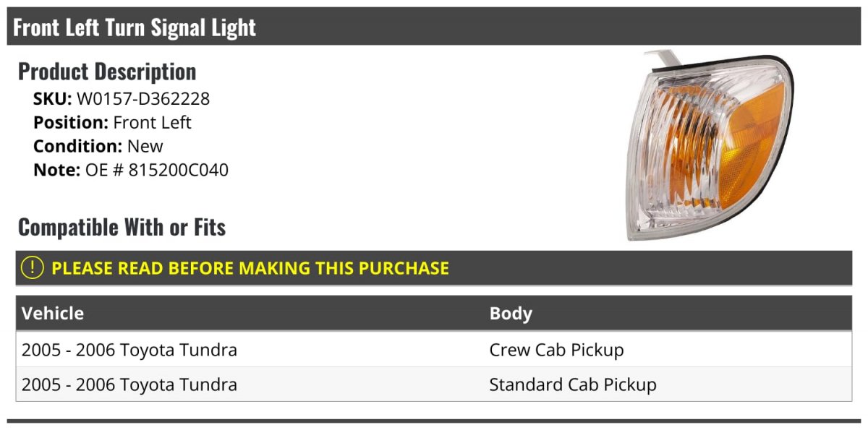
Task: Click the Vehicle column header
Action: [53, 314]
